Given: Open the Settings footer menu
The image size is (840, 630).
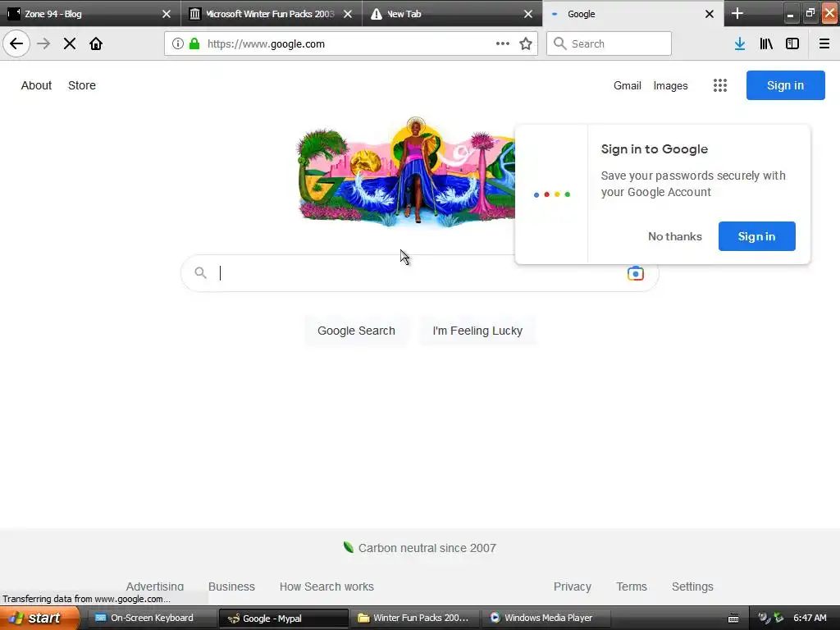Looking at the screenshot, I should (x=692, y=587).
